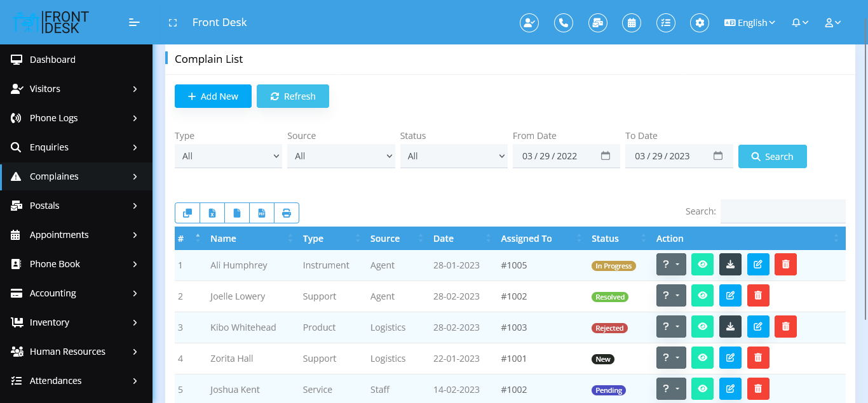The height and width of the screenshot is (403, 868).
Task: Click the Excel export icon
Action: coord(212,213)
